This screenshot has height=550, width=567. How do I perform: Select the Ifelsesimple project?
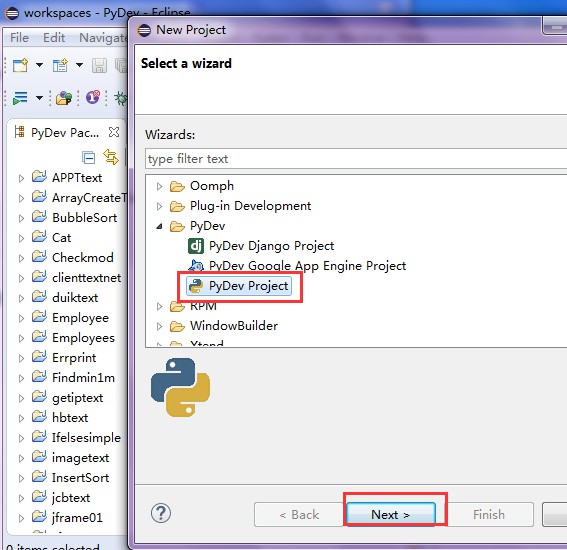(x=86, y=438)
